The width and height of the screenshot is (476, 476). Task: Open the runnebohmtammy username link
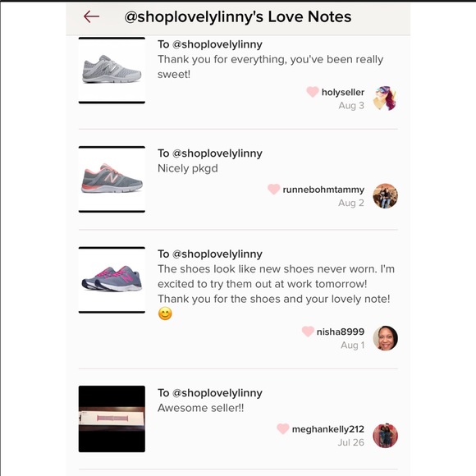pyautogui.click(x=323, y=190)
